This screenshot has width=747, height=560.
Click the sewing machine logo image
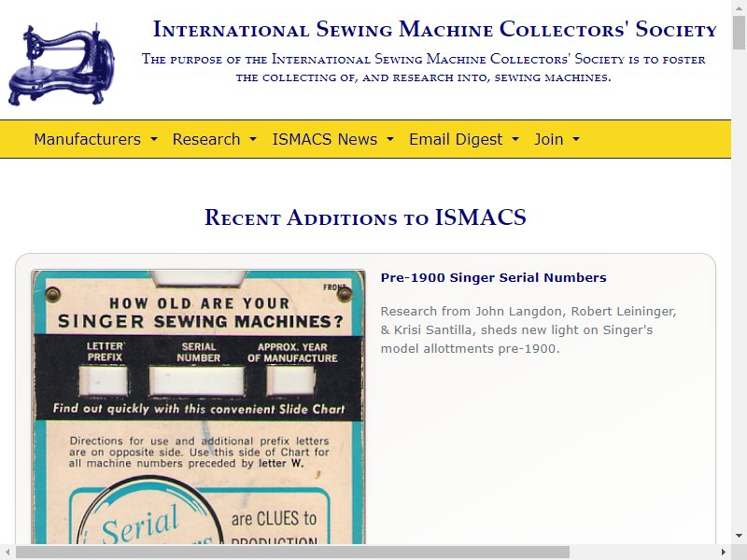point(61,64)
